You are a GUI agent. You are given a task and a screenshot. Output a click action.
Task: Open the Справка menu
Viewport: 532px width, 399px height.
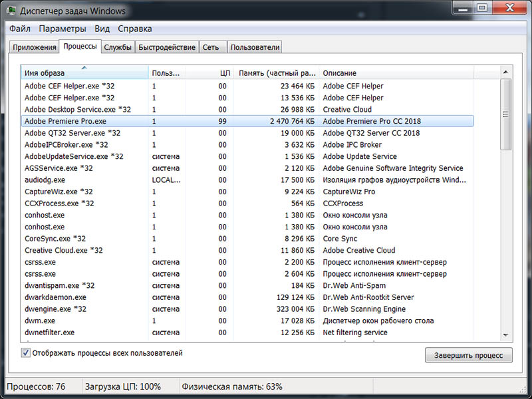click(x=135, y=29)
